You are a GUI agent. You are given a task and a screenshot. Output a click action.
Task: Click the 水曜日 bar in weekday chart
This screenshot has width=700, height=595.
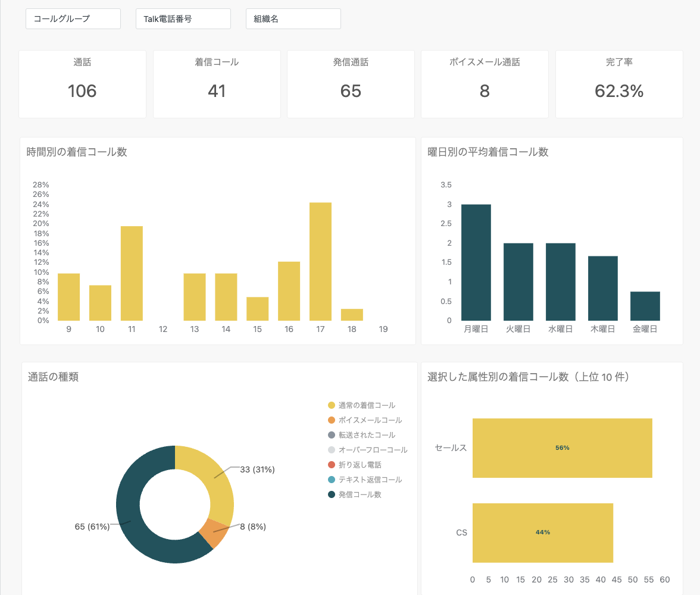coord(561,281)
